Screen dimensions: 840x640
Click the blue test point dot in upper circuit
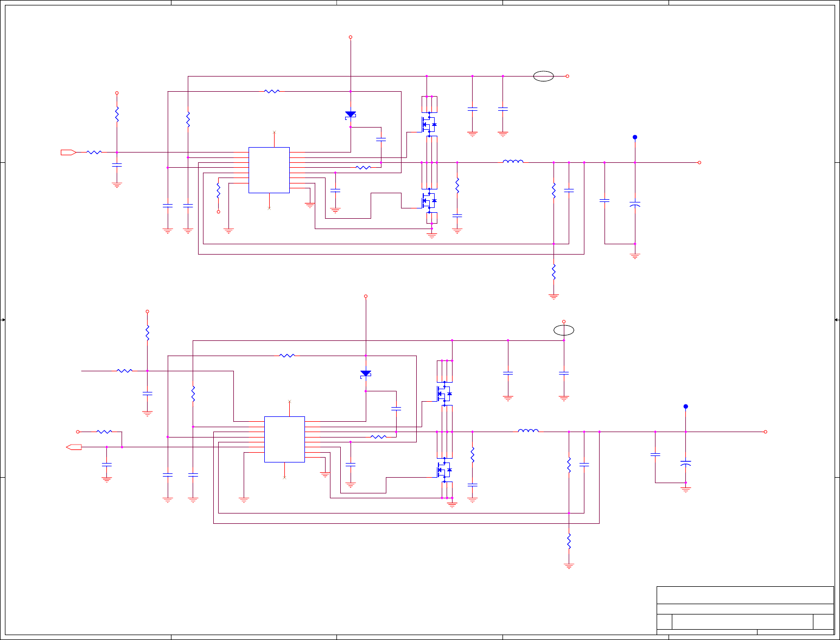tap(635, 137)
